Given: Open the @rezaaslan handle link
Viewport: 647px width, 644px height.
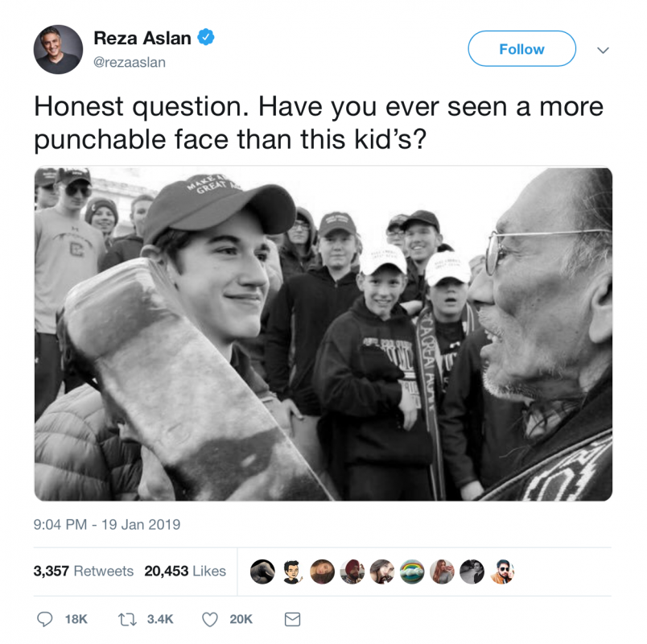Looking at the screenshot, I should click(x=130, y=62).
